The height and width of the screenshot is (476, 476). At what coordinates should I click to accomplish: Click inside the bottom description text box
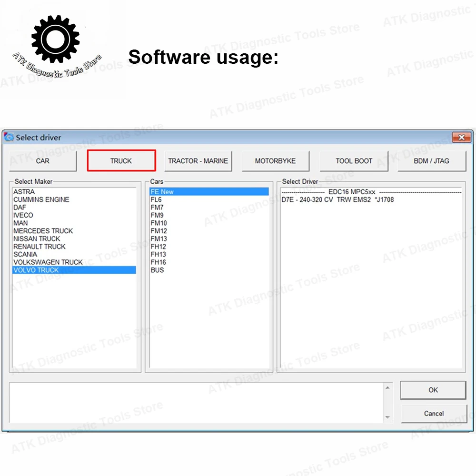pos(197,403)
